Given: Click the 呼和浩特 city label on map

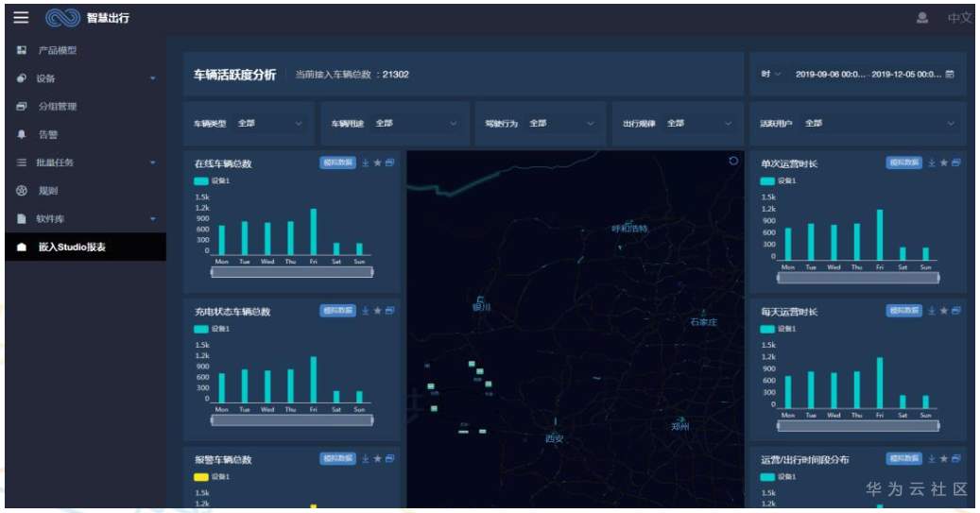Looking at the screenshot, I should [x=629, y=229].
